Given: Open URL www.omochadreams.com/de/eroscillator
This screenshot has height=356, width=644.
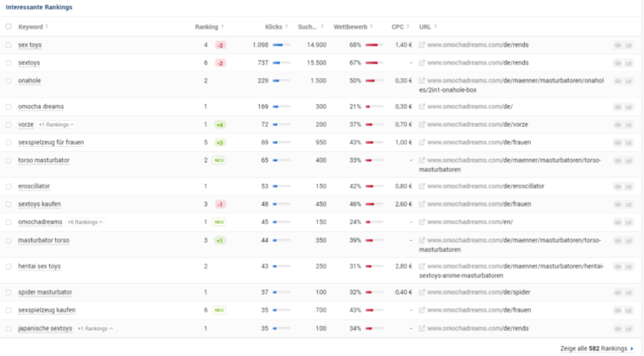Looking at the screenshot, I should click(486, 186).
